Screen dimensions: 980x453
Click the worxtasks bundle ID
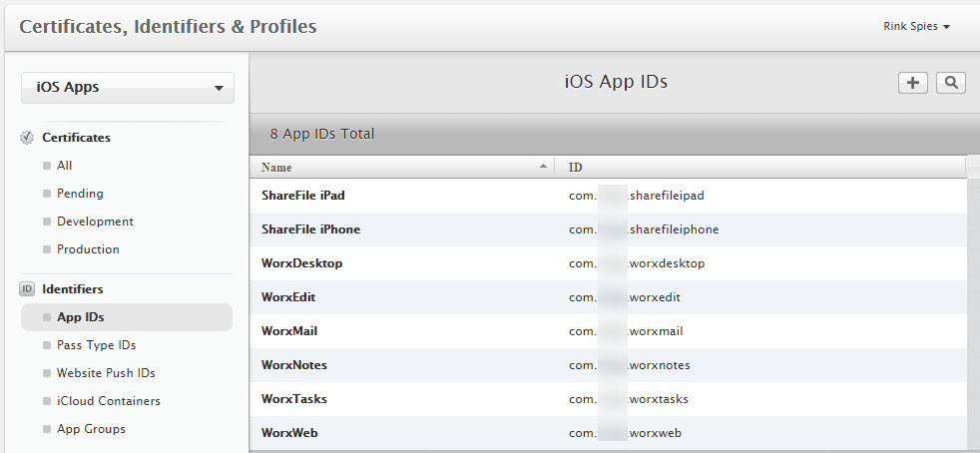628,399
